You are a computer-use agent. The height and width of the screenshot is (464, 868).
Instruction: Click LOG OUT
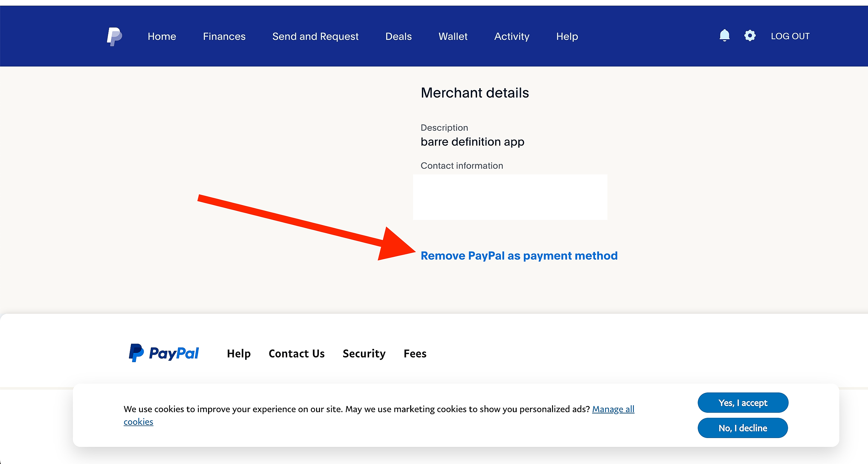(x=790, y=36)
